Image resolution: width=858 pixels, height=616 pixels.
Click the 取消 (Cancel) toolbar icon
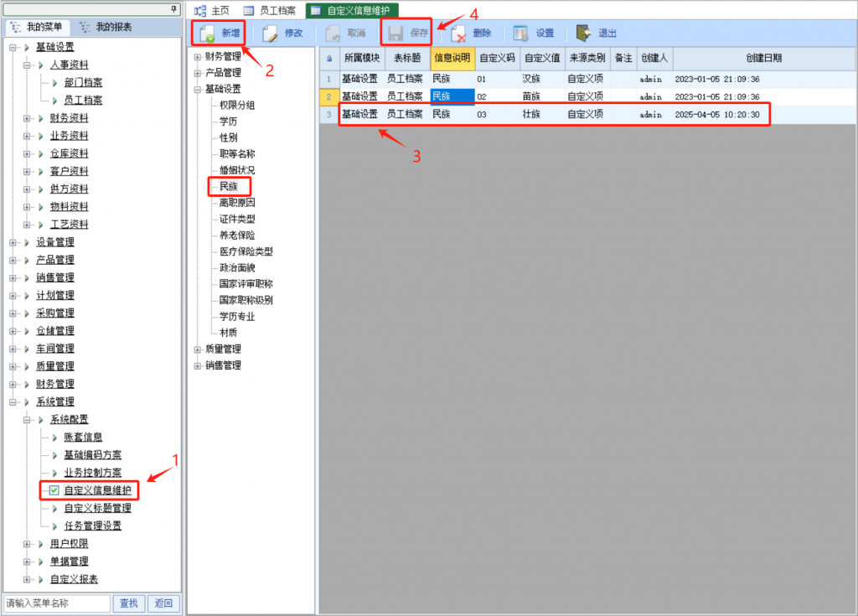(x=333, y=34)
